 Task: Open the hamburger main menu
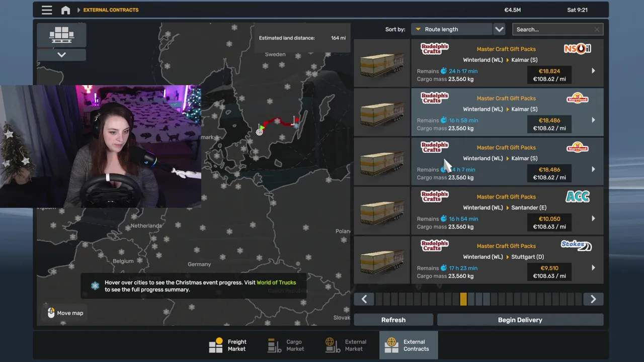tap(47, 10)
